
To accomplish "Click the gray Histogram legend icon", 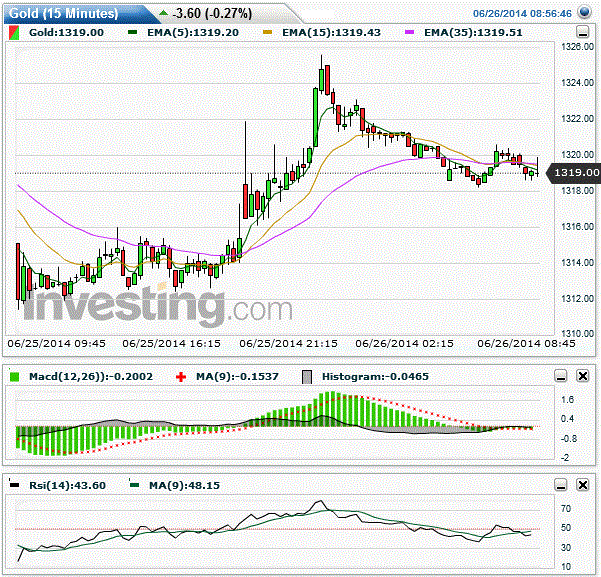I will [x=307, y=377].
